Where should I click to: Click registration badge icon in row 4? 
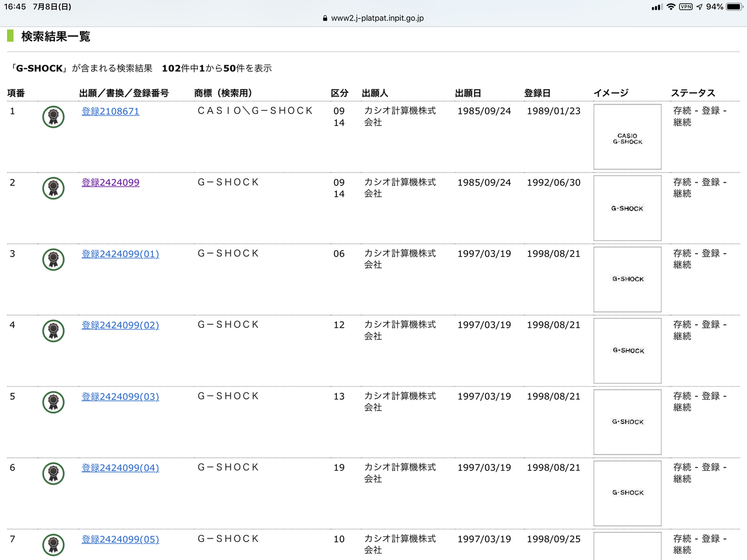pyautogui.click(x=53, y=331)
